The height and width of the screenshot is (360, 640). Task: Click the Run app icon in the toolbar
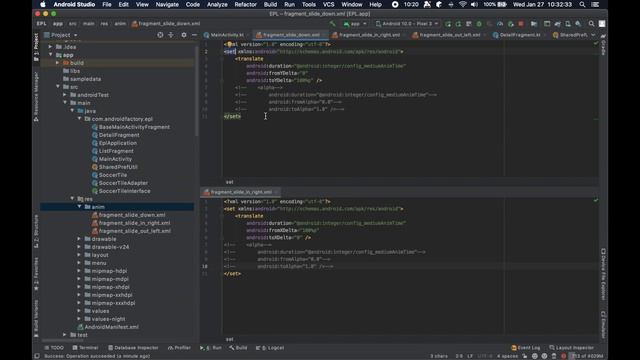click(x=448, y=24)
